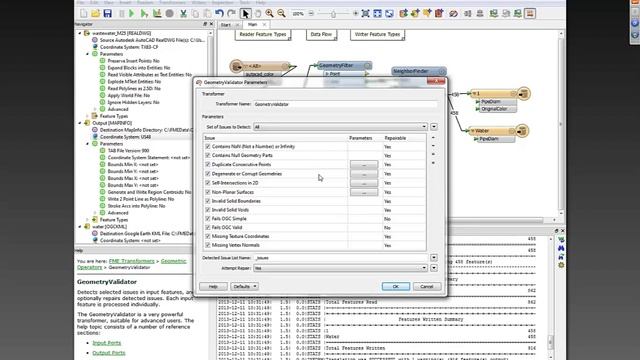Open the File menu

(x=81, y=2)
